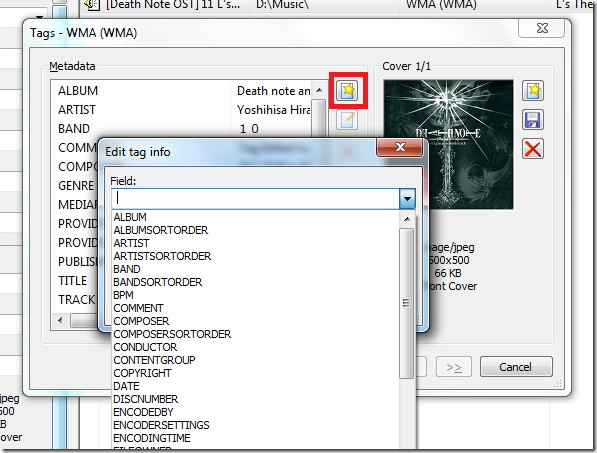This screenshot has height=453, width=597.
Task: Click the Cancel button in Tags dialog
Action: click(x=516, y=367)
